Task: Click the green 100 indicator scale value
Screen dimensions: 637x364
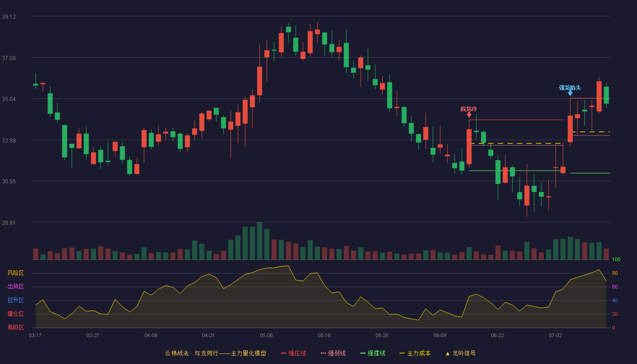Action: click(x=616, y=260)
